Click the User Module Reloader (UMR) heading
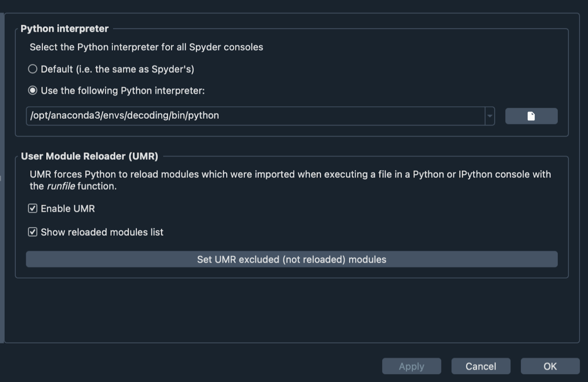This screenshot has height=382, width=588. tap(89, 156)
